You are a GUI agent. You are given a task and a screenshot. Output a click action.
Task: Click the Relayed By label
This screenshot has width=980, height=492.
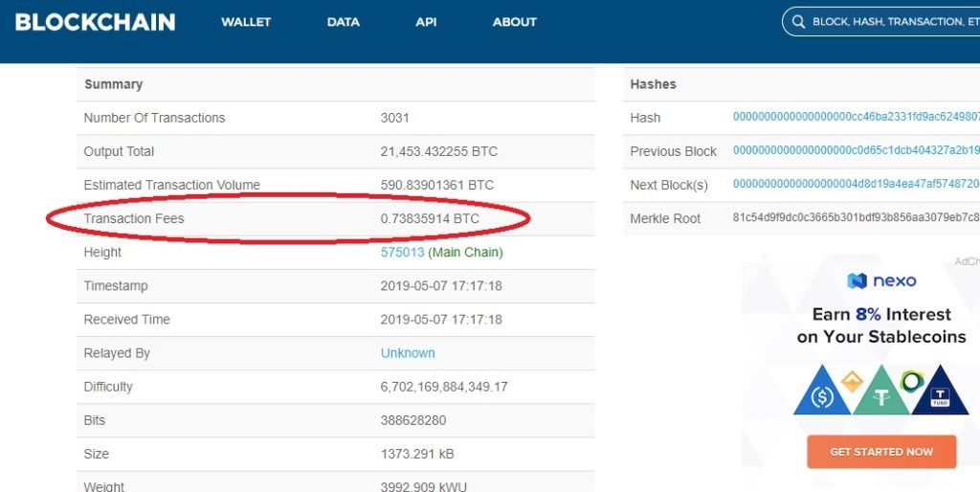click(x=117, y=353)
